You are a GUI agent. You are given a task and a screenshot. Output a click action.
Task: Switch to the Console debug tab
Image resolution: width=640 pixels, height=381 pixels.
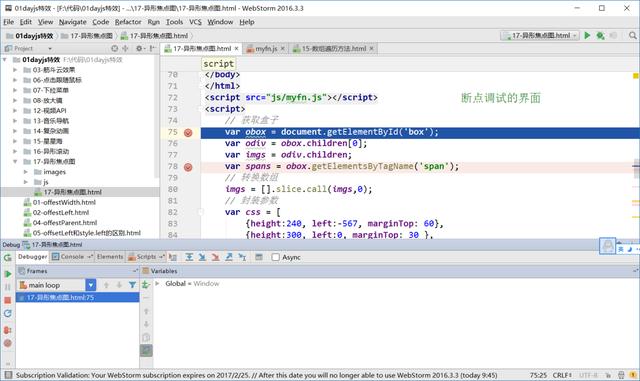(72, 256)
